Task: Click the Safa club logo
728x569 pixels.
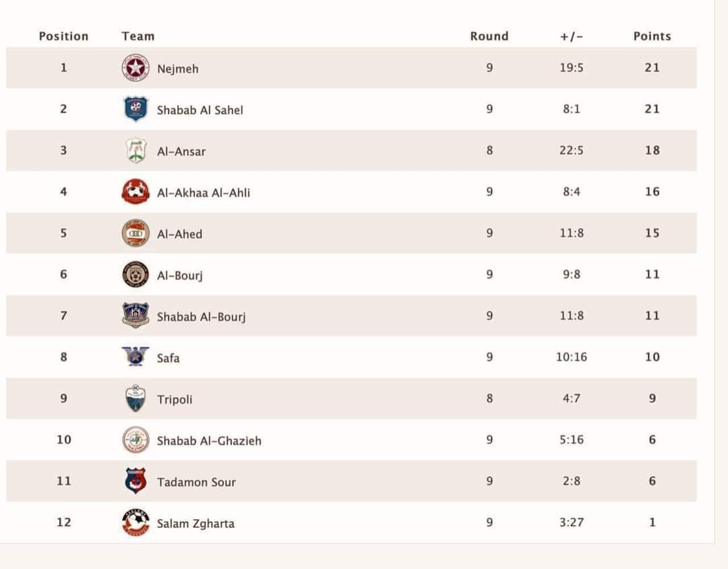Action: [x=135, y=357]
